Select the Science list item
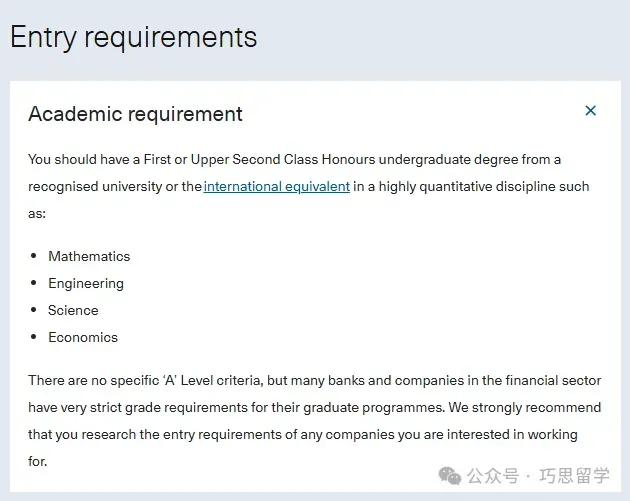Image resolution: width=630 pixels, height=501 pixels. coord(73,311)
